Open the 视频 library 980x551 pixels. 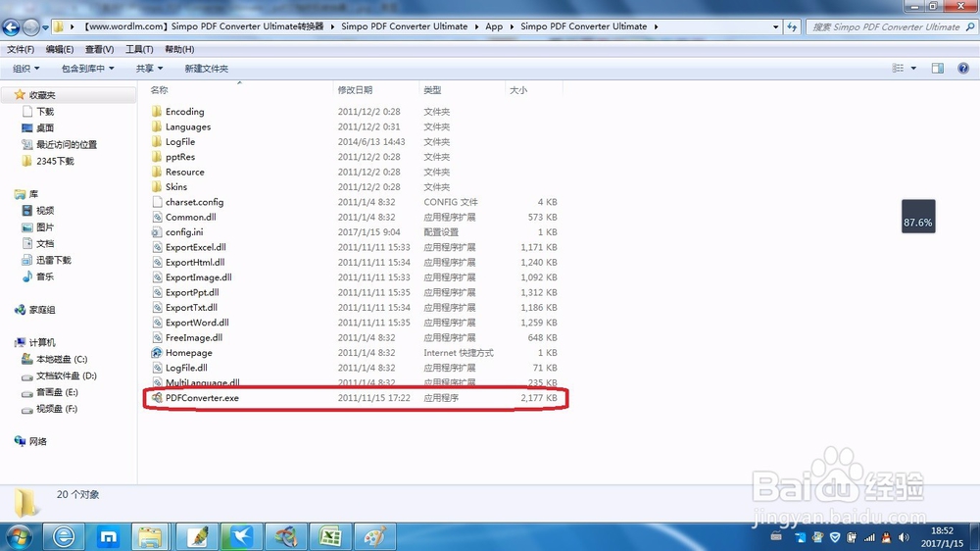click(x=45, y=211)
